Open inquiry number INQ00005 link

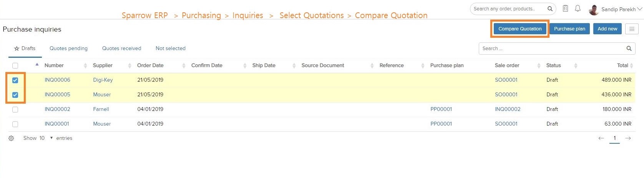point(57,95)
